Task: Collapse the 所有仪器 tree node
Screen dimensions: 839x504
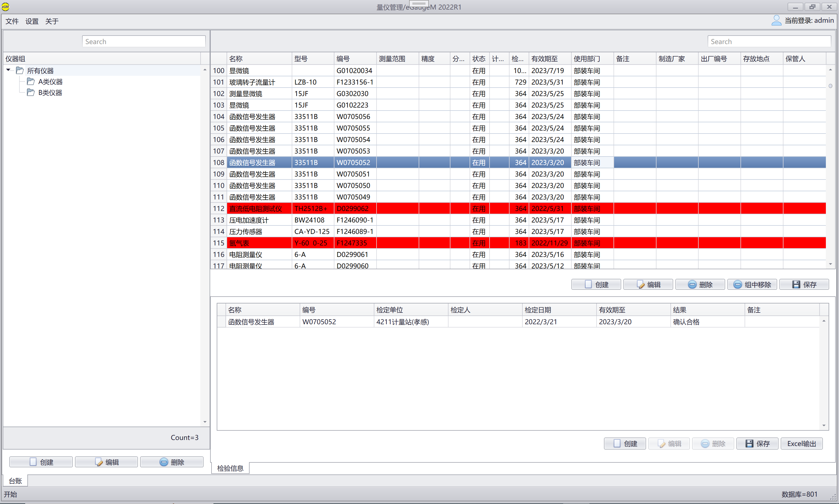Action: pyautogui.click(x=8, y=70)
